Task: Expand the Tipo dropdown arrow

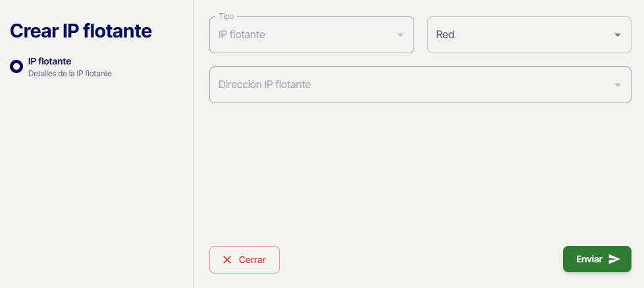Action: pos(400,35)
